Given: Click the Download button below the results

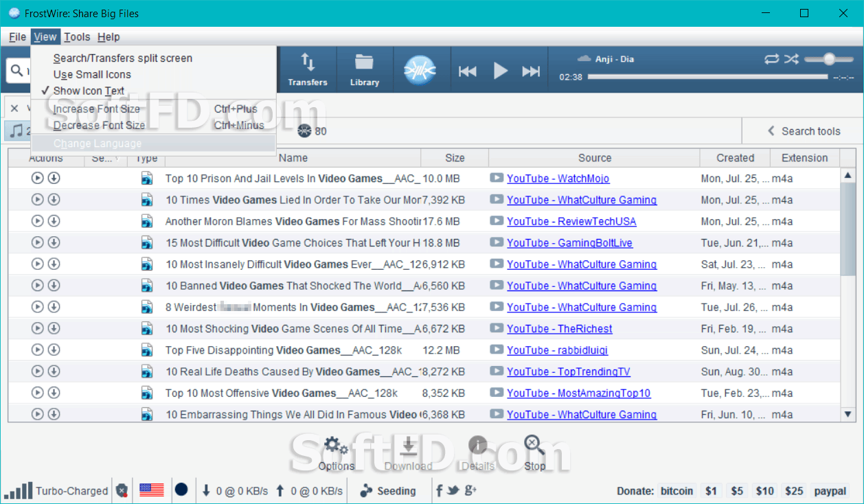Looking at the screenshot, I should click(x=408, y=453).
